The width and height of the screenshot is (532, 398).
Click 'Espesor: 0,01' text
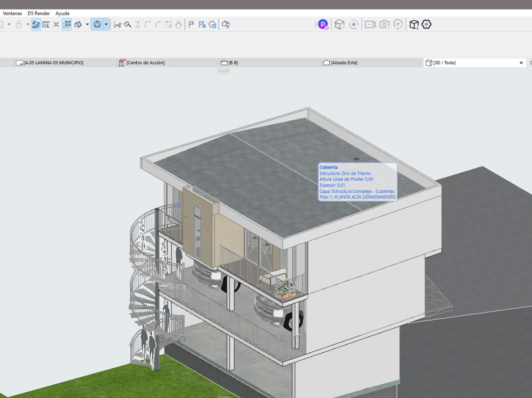(332, 185)
